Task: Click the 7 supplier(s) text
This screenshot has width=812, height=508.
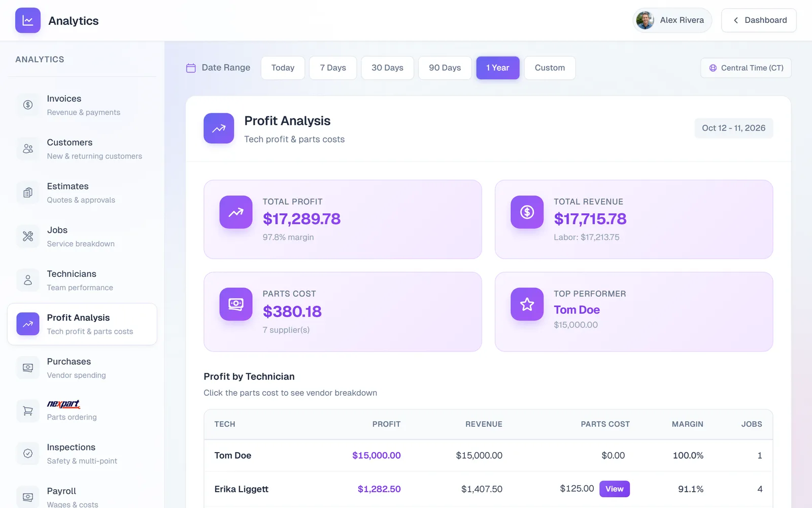Action: click(x=286, y=330)
